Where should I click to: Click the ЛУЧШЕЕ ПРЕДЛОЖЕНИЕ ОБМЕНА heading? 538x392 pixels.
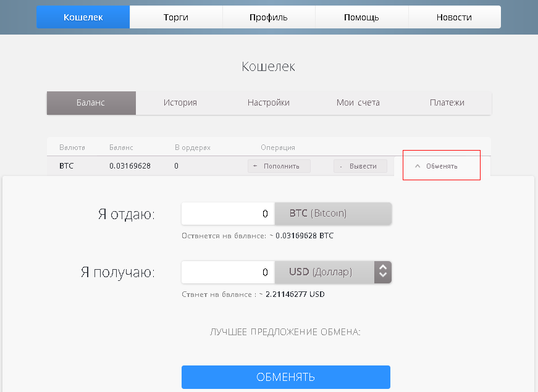coord(285,332)
